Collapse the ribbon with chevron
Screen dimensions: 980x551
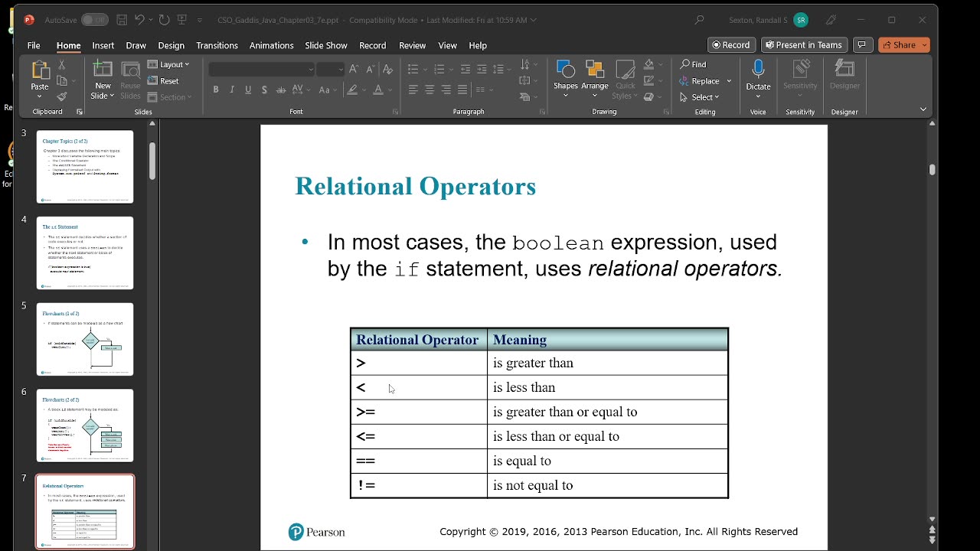coord(923,109)
